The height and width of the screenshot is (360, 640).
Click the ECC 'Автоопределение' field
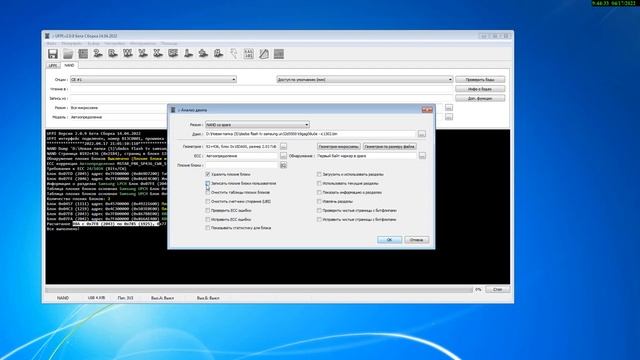pos(242,156)
